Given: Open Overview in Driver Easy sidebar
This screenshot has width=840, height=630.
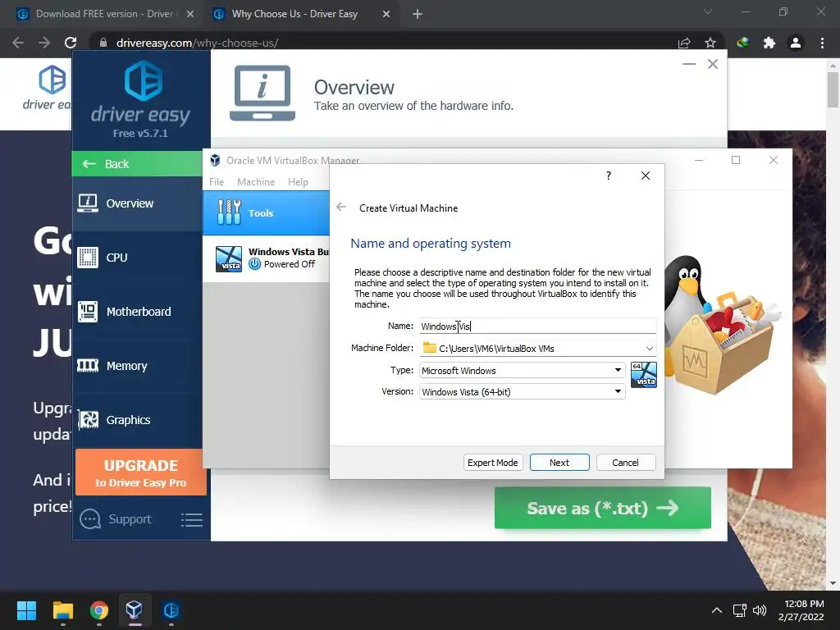Looking at the screenshot, I should coord(137,203).
